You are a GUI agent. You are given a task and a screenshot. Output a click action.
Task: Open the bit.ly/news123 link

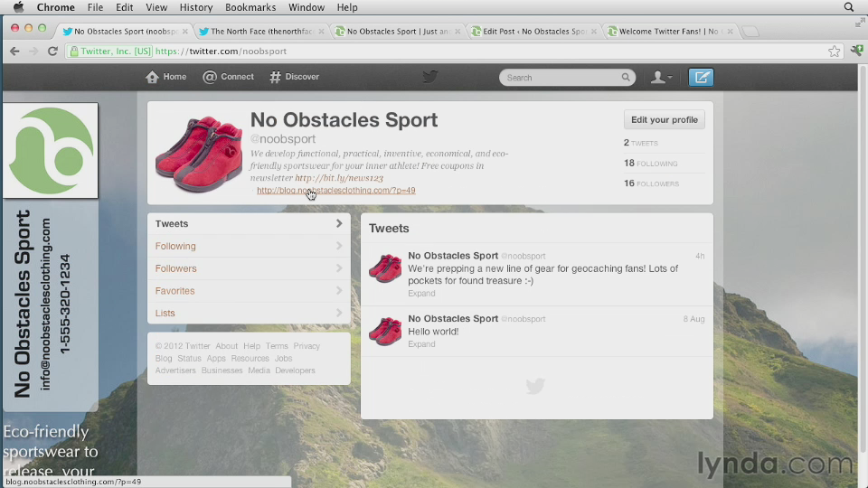pos(338,178)
